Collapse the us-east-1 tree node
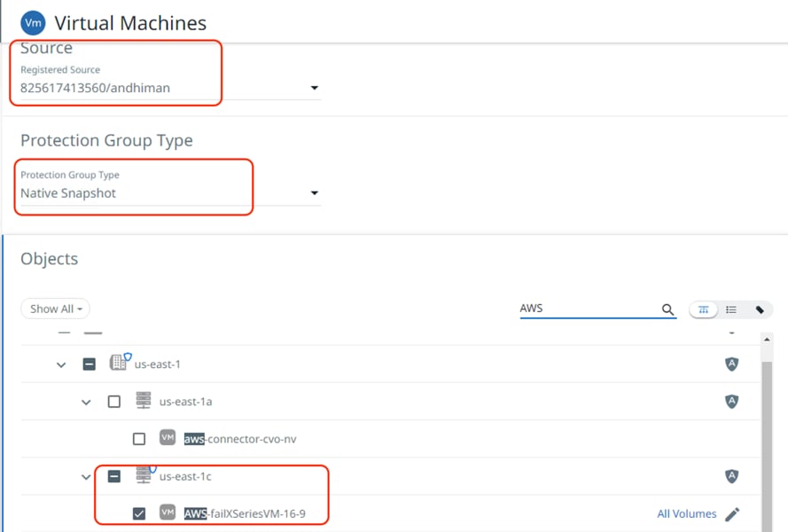Screen dimensions: 788x532 (61, 364)
